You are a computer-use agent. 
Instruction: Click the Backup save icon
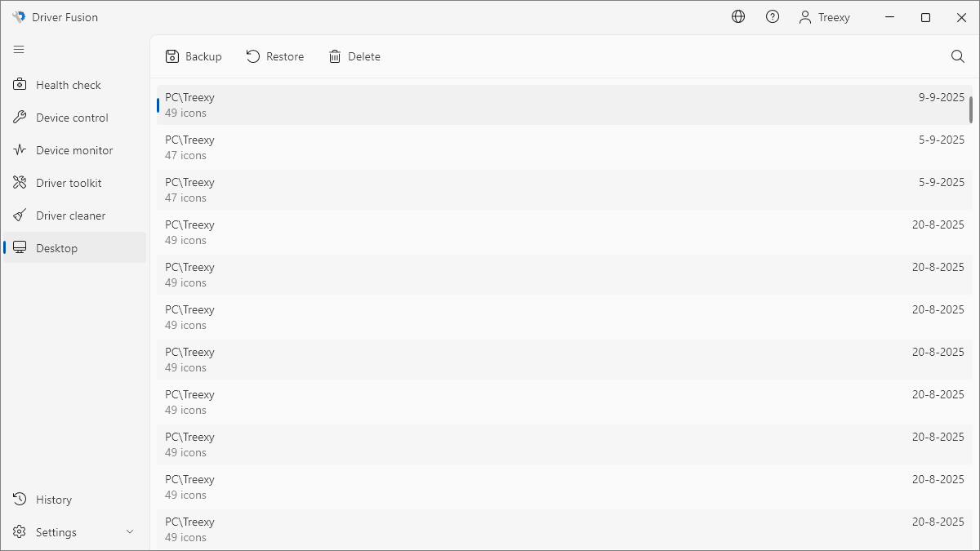click(x=172, y=56)
